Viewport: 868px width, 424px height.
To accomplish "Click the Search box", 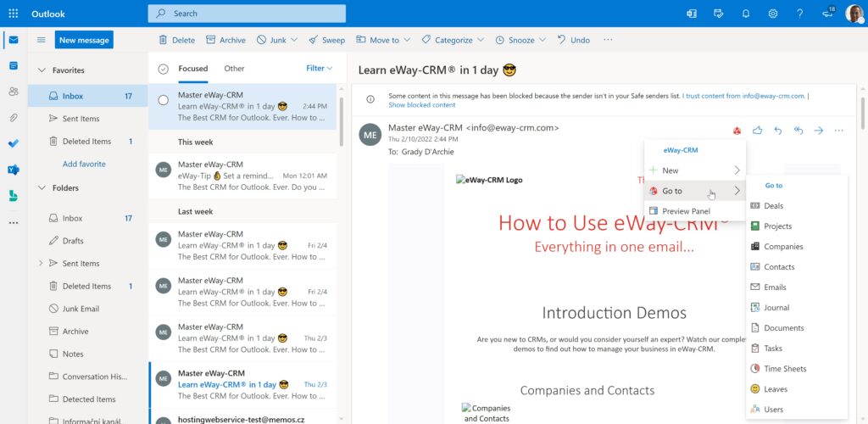I will tap(247, 14).
